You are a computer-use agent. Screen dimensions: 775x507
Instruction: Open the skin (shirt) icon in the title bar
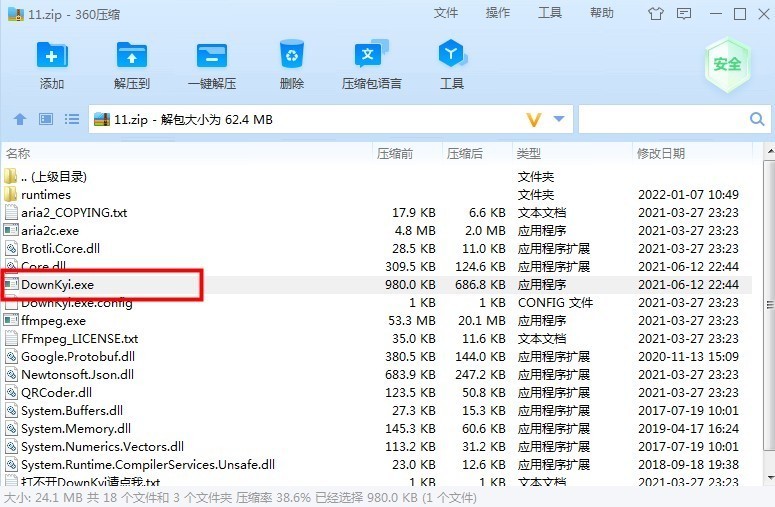click(655, 14)
